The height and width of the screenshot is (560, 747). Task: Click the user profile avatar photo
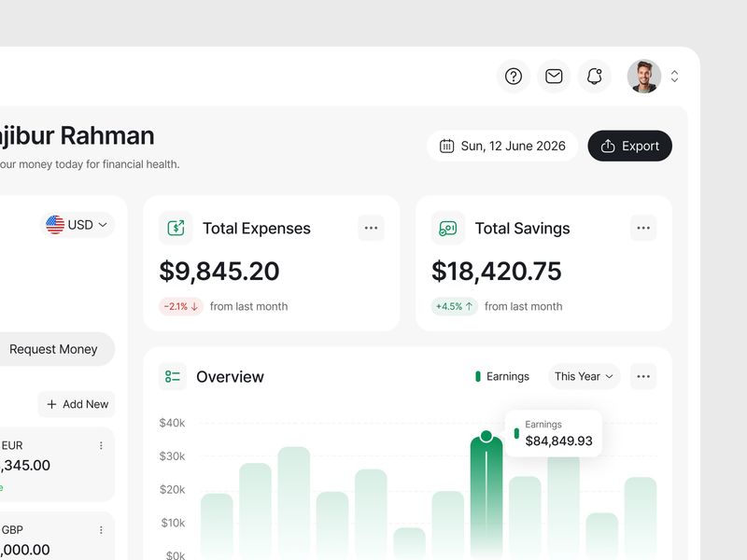643,77
